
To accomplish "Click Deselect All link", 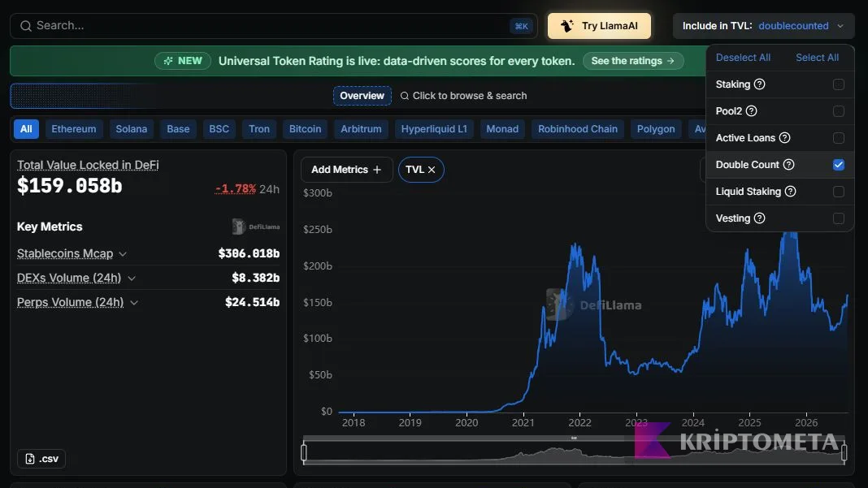I will [x=743, y=58].
